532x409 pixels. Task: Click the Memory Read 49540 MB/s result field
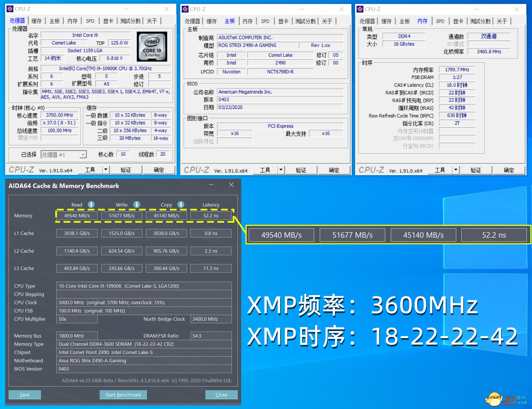[77, 216]
